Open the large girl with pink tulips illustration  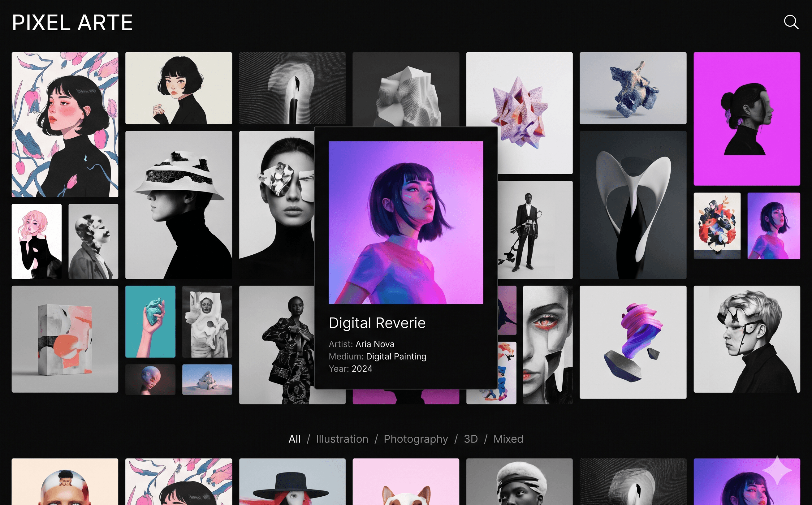click(65, 125)
